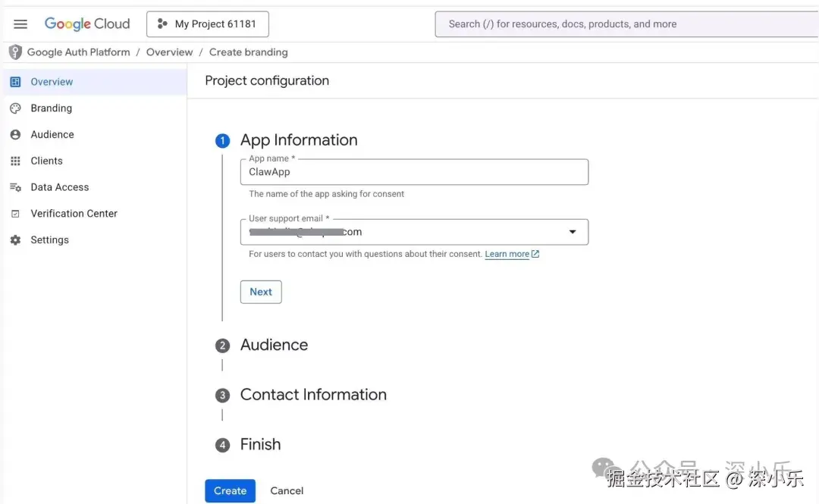
Task: Open the My Project 61181 project picker
Action: tap(207, 24)
